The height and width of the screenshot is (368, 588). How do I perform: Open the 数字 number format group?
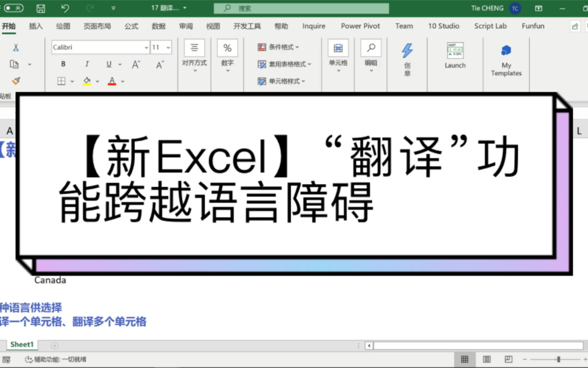click(x=227, y=56)
